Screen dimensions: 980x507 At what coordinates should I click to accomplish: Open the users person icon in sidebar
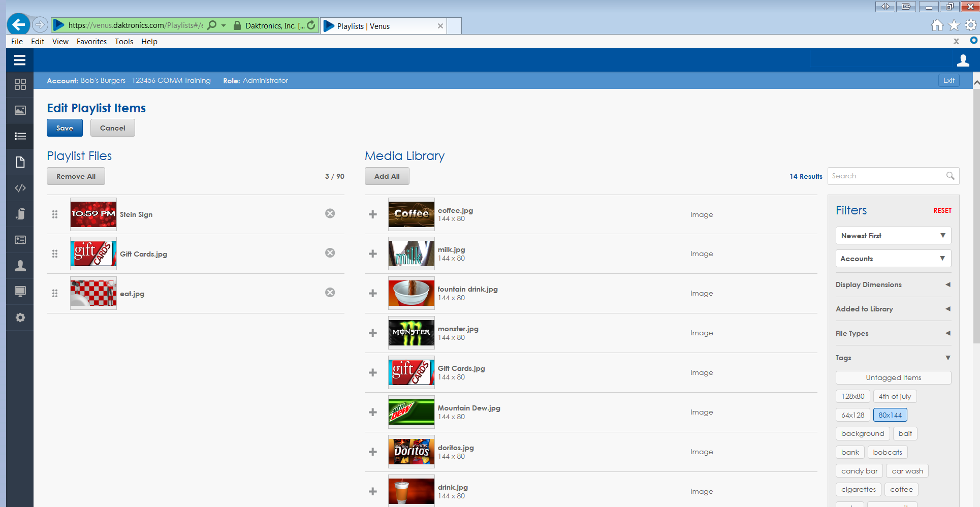20,266
